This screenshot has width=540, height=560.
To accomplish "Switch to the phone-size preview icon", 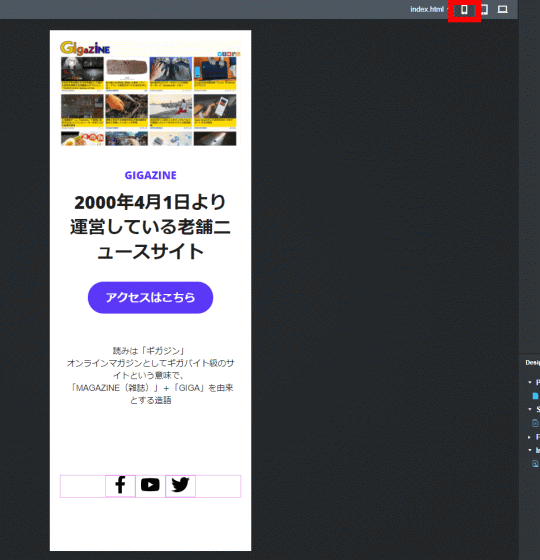I will pos(464,10).
